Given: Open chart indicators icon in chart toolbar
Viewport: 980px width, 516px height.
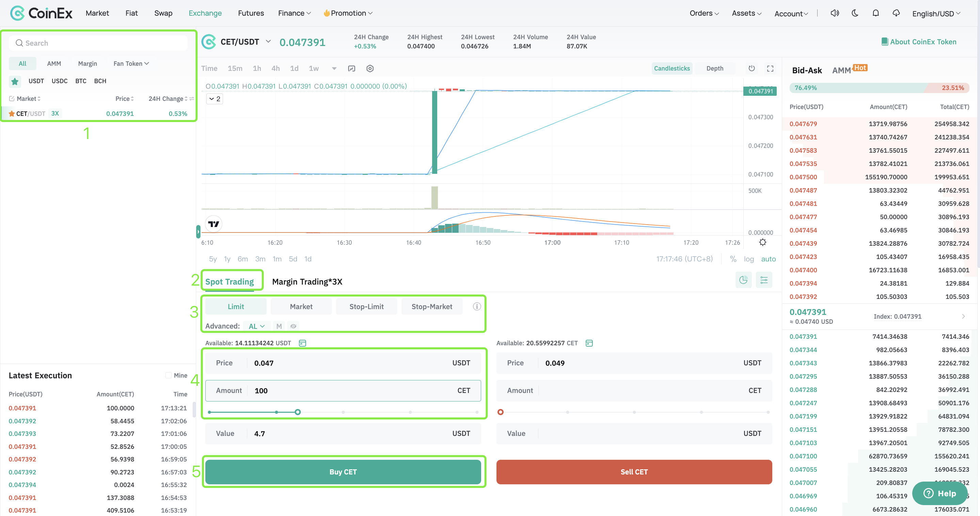Looking at the screenshot, I should coord(351,69).
